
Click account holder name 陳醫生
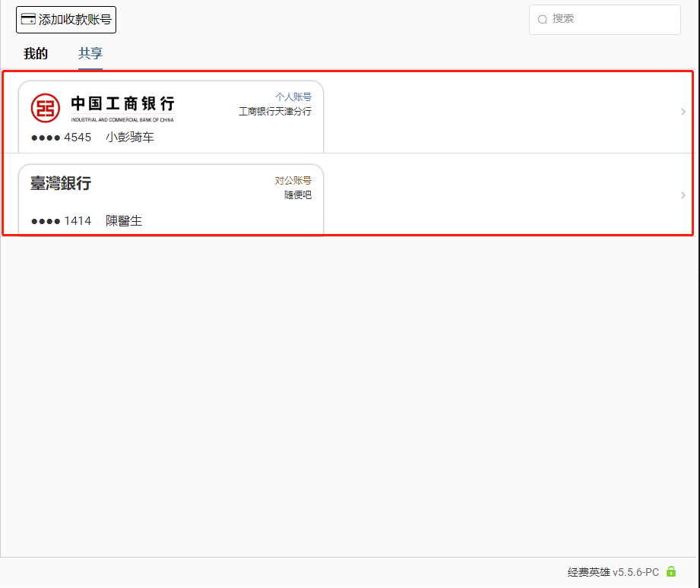point(124,221)
